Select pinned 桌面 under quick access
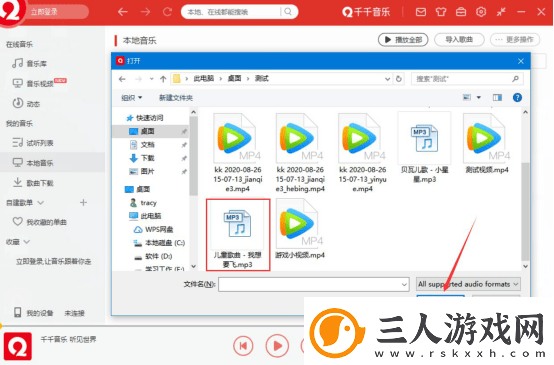The width and height of the screenshot is (554, 365). coord(151,131)
